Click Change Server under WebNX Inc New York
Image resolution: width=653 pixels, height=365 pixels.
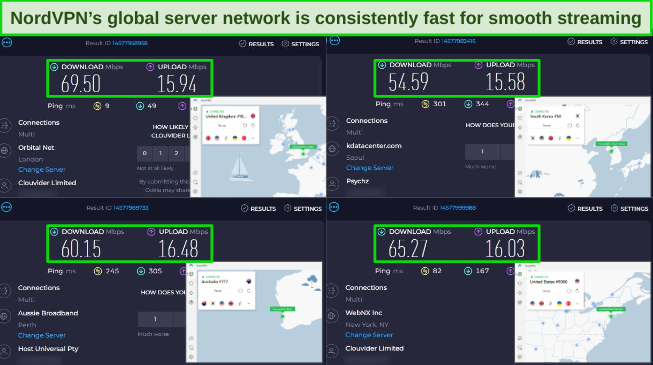(x=369, y=335)
